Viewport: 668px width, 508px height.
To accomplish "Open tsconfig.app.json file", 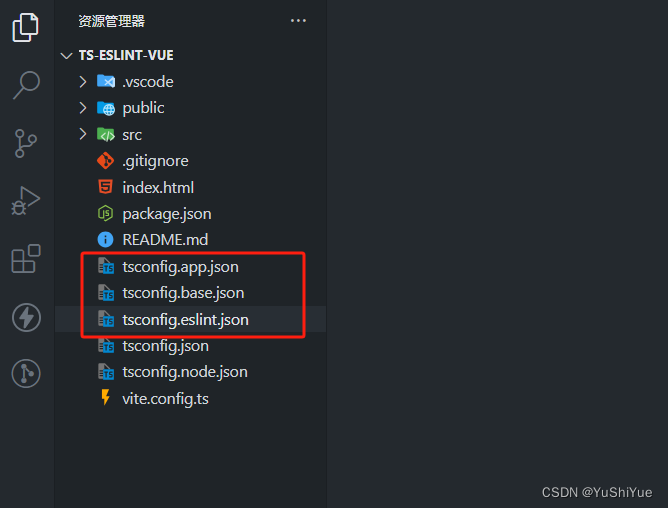I will [180, 267].
